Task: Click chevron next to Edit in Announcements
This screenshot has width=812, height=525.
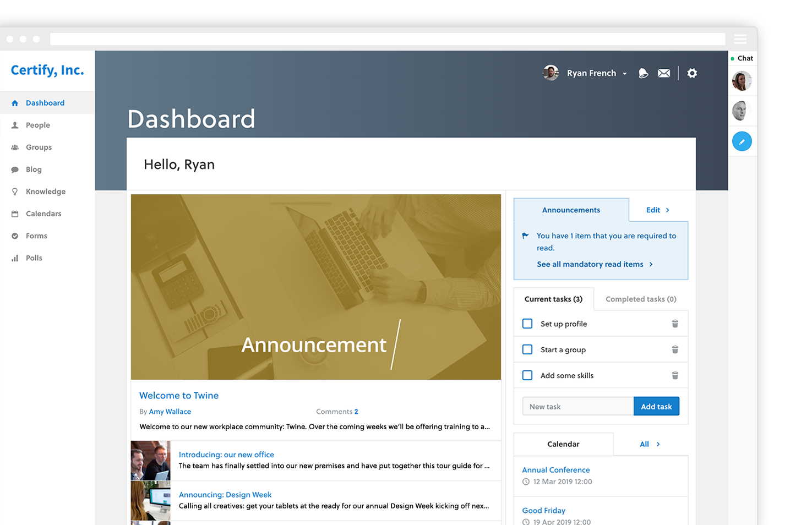Action: click(668, 210)
